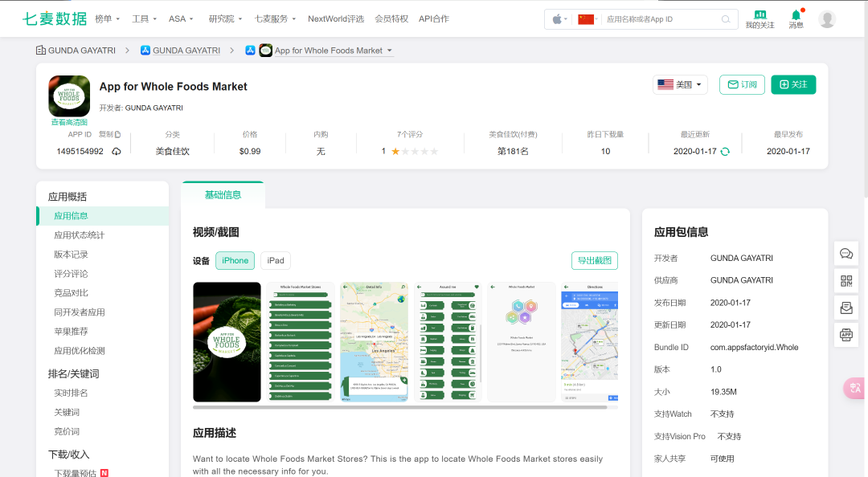Click the Whole Foods app icon in header card

tap(69, 96)
